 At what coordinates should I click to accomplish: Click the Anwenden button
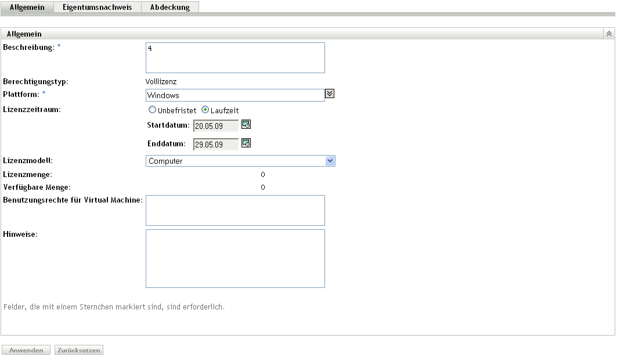coord(26,350)
